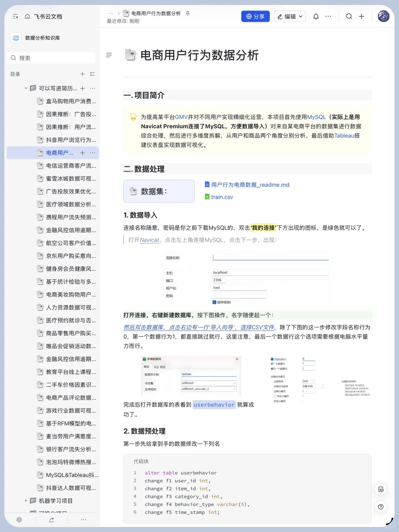Open comments panel icon at right edge
The height and width of the screenshot is (532, 399).
381,490
